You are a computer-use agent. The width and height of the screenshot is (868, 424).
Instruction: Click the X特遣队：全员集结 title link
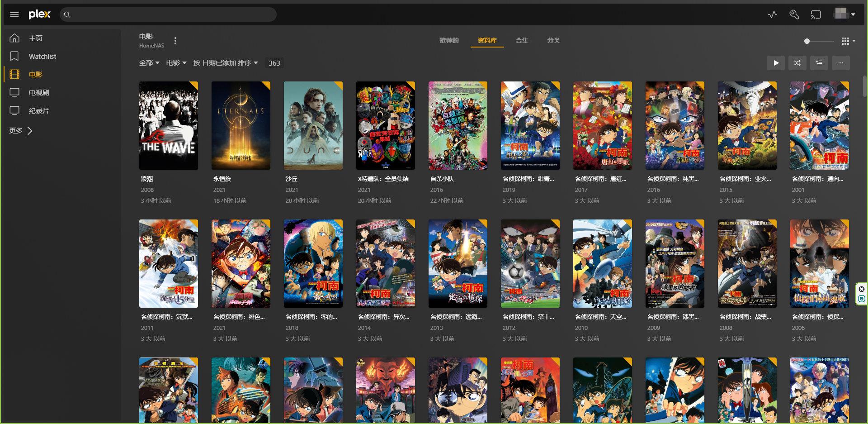pos(383,179)
